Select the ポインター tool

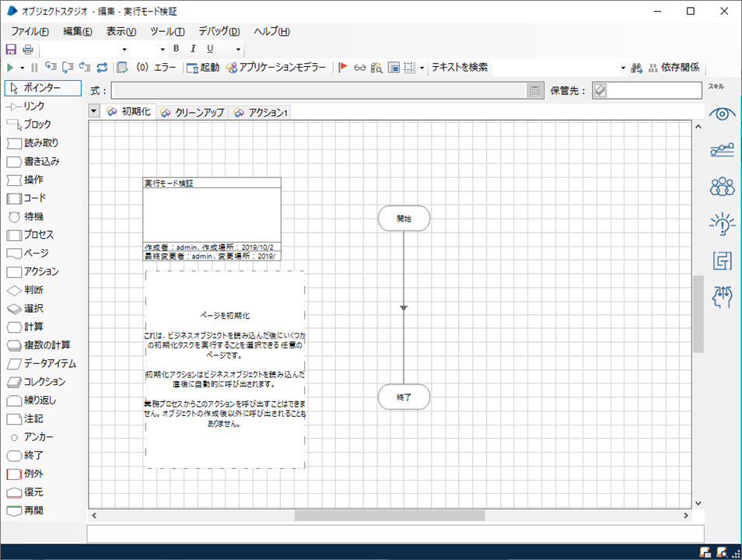click(x=43, y=88)
